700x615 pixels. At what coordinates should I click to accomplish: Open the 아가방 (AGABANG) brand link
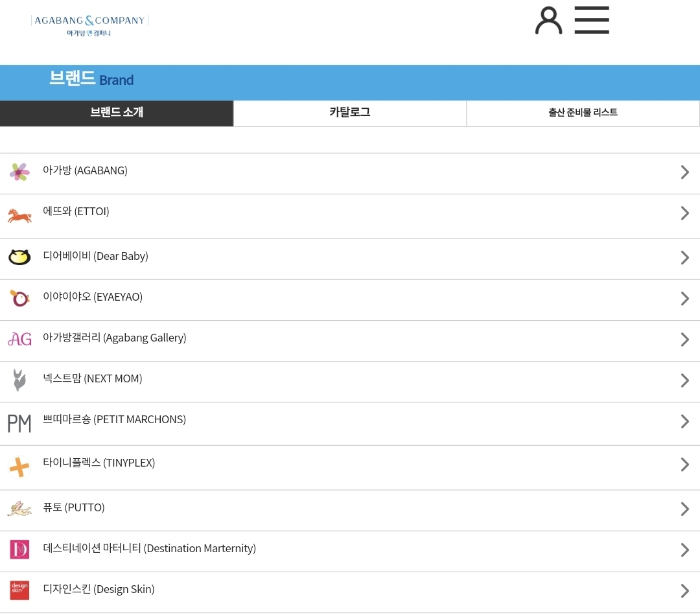[x=86, y=170]
